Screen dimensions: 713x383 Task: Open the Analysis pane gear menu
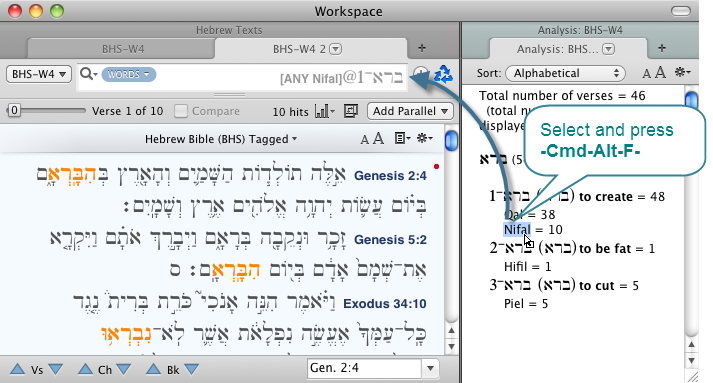pos(683,72)
